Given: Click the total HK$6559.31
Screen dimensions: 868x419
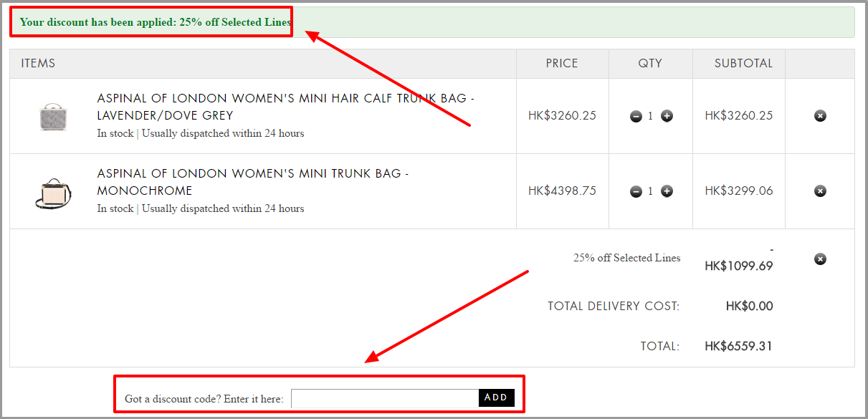Looking at the screenshot, I should (739, 347).
